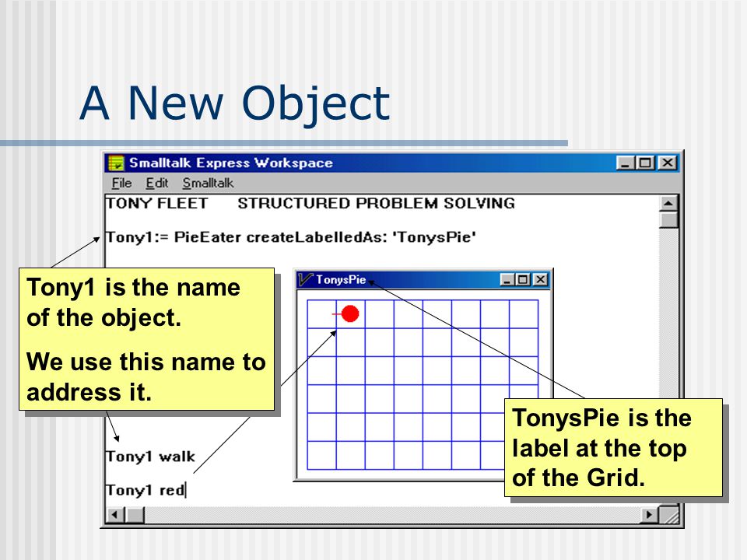The height and width of the screenshot is (560, 747).
Task: Maximize the TonysPie window
Action: [x=523, y=279]
